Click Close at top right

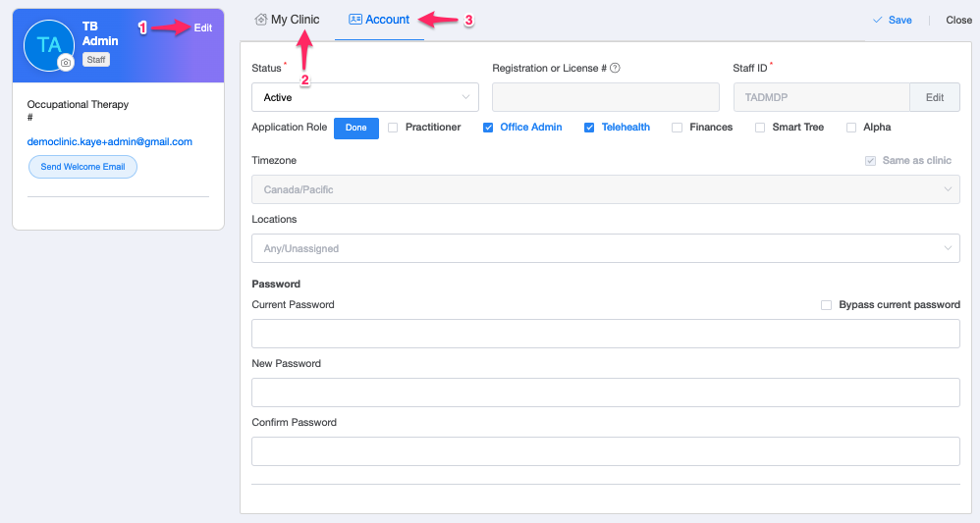pos(958,20)
